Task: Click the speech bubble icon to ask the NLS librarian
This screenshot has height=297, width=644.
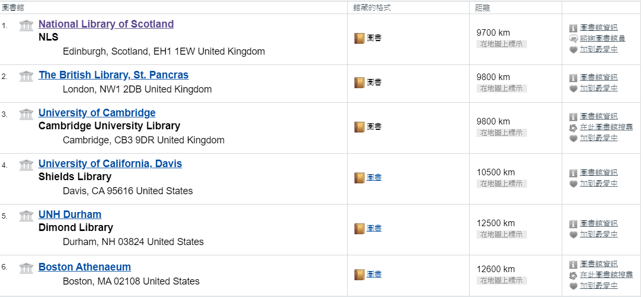Action: pyautogui.click(x=574, y=39)
